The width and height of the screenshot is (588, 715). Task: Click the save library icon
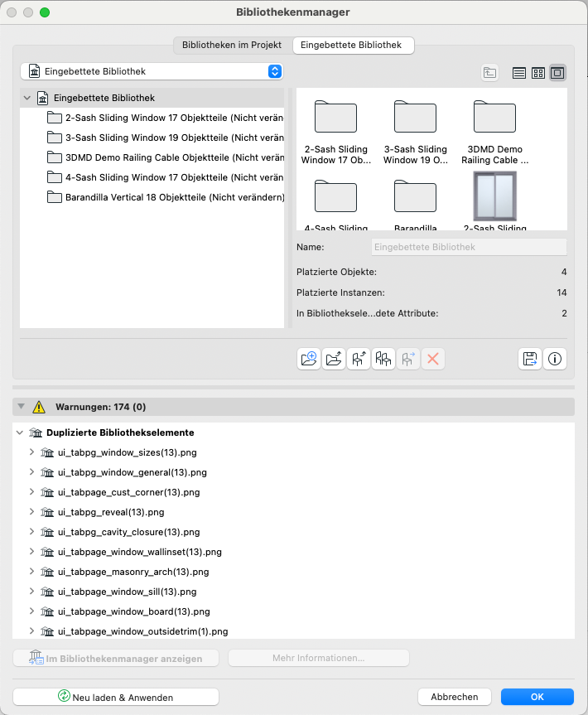coord(530,359)
